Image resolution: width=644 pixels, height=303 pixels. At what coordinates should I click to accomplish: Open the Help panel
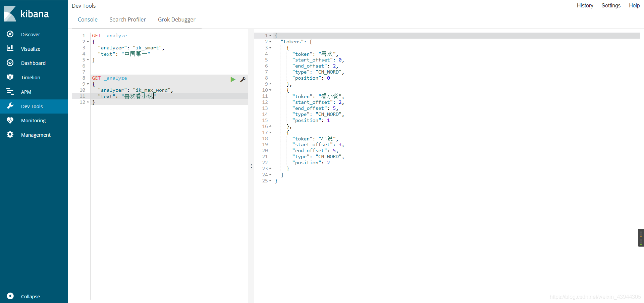634,5
